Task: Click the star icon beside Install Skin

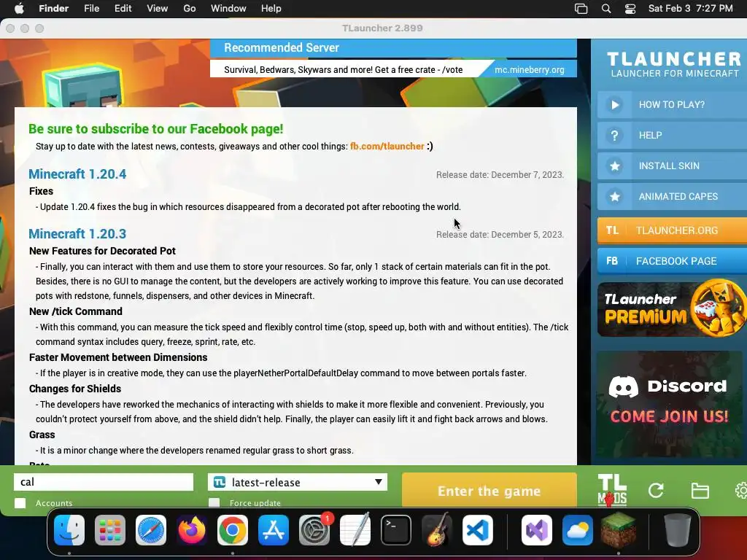Action: point(614,166)
